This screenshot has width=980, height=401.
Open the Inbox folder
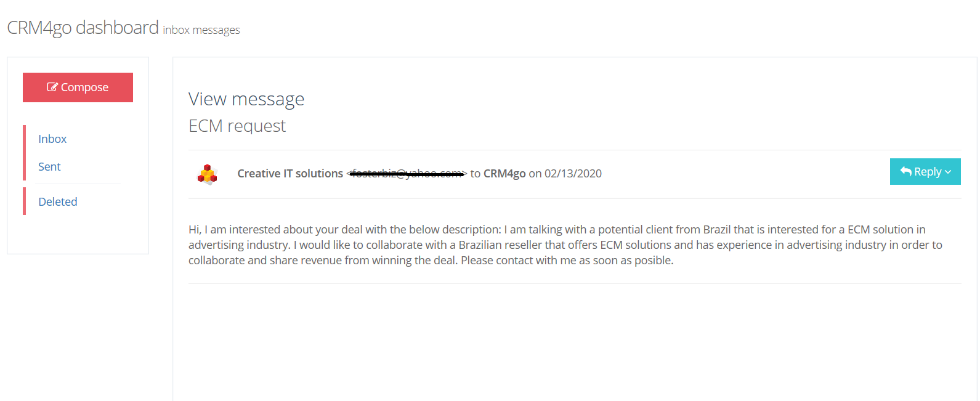pyautogui.click(x=52, y=139)
